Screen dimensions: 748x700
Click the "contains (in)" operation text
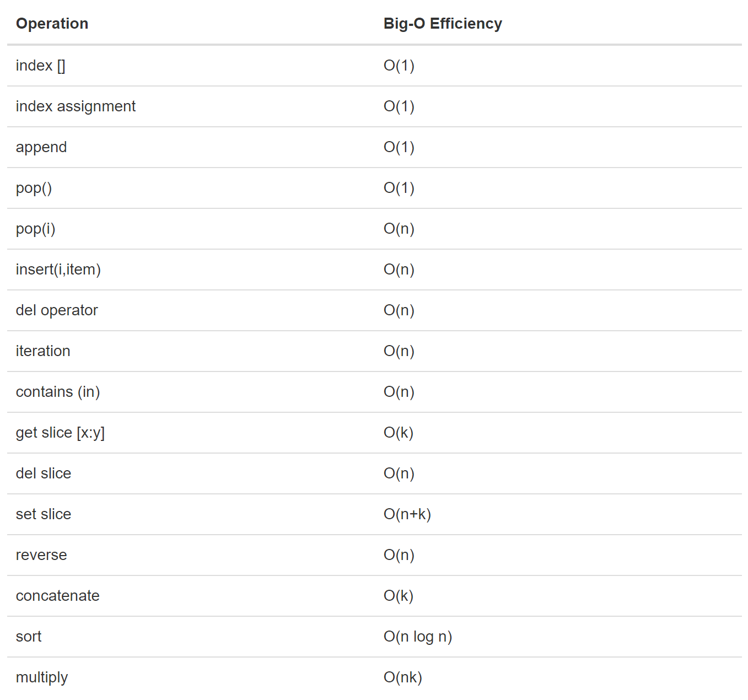58,392
